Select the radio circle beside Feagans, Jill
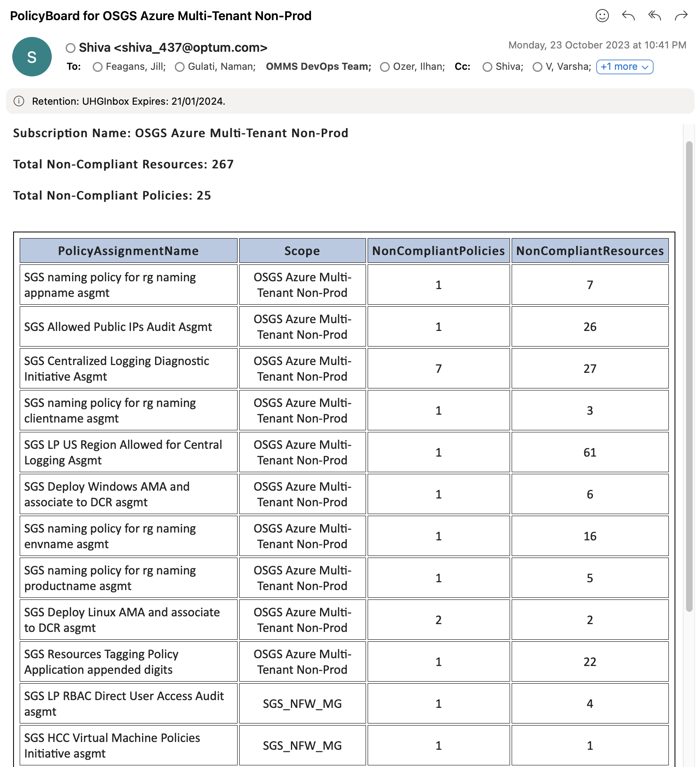700x767 pixels. tap(97, 67)
